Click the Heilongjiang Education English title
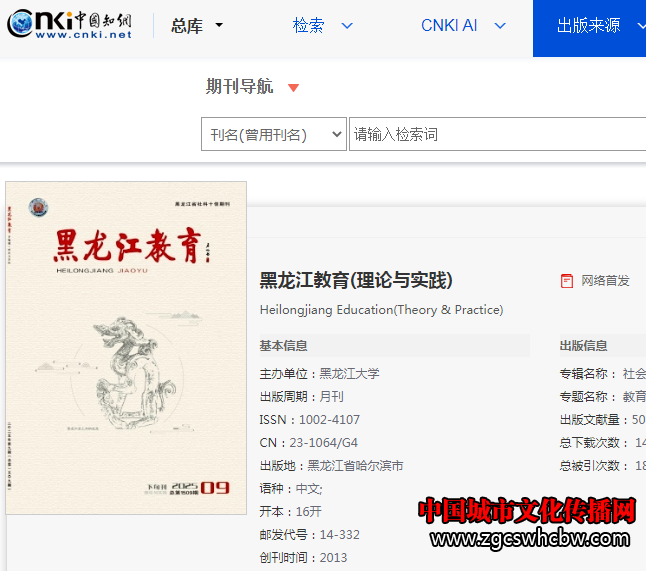This screenshot has height=571, width=646. pyautogui.click(x=381, y=310)
